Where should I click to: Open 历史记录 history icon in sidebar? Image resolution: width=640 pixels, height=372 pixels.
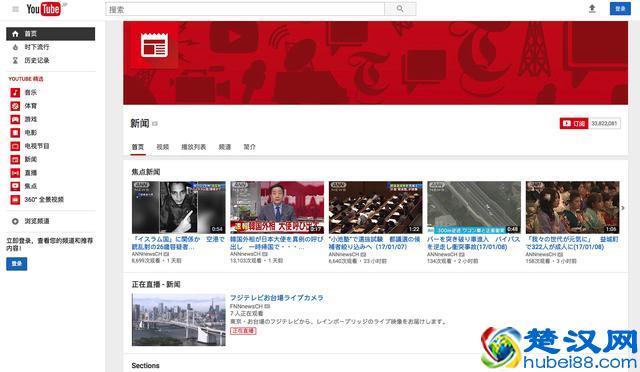[16, 60]
